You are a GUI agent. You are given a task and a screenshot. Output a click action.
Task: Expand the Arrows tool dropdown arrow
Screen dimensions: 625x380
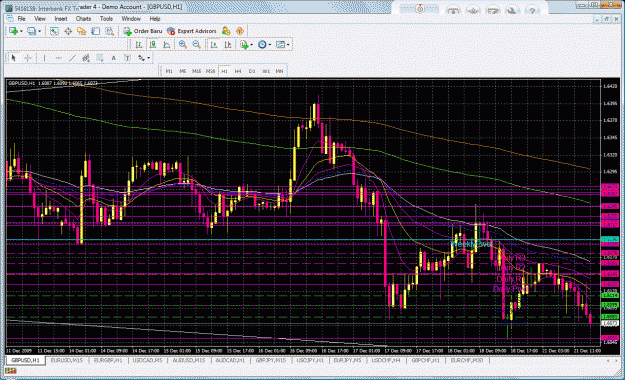pyautogui.click(x=148, y=58)
